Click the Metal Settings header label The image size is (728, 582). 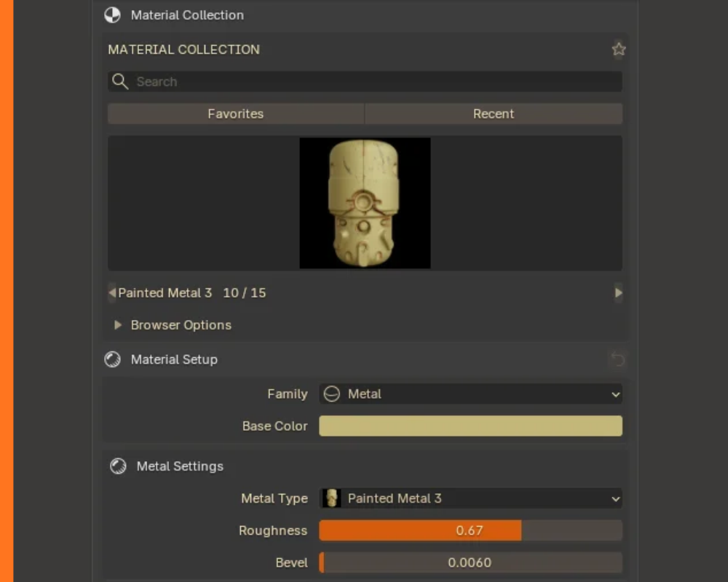(x=180, y=466)
